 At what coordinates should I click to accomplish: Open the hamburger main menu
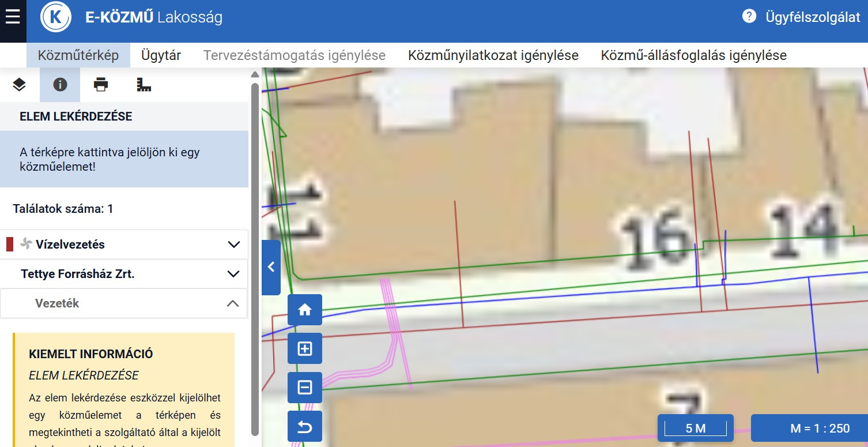tap(13, 17)
